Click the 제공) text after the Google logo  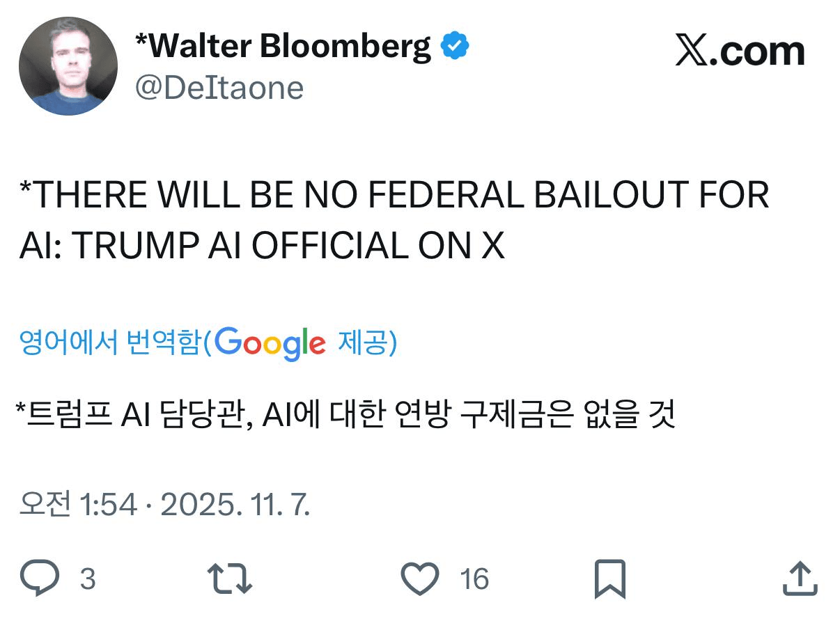coord(367,343)
